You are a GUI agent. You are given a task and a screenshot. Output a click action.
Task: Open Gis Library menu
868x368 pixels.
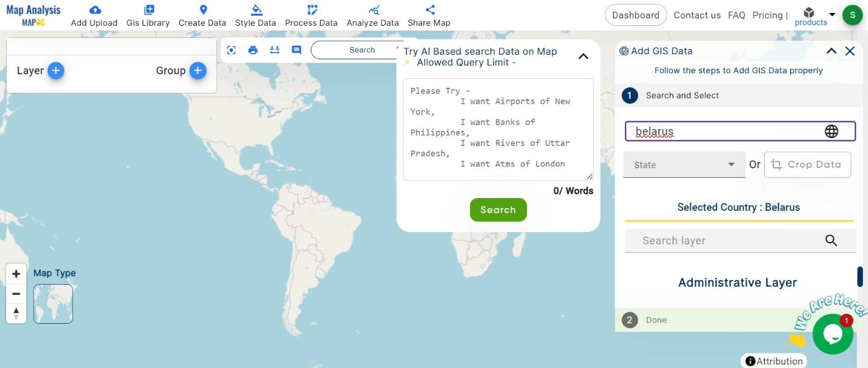(148, 16)
